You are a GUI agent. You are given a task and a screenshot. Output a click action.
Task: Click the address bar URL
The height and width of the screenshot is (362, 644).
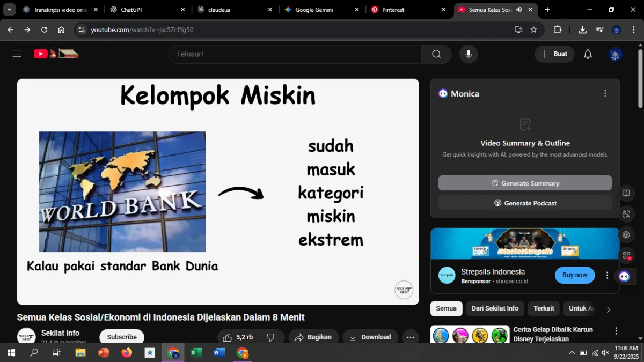(142, 30)
